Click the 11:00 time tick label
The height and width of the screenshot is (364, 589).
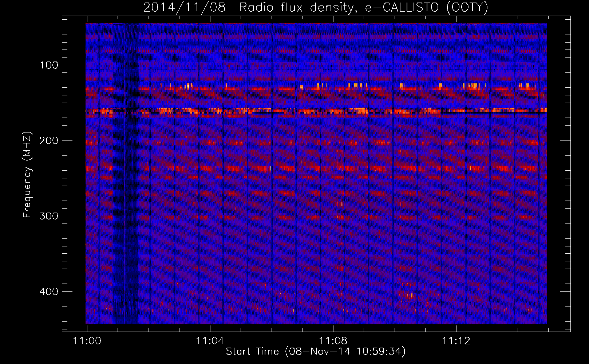[x=87, y=341]
